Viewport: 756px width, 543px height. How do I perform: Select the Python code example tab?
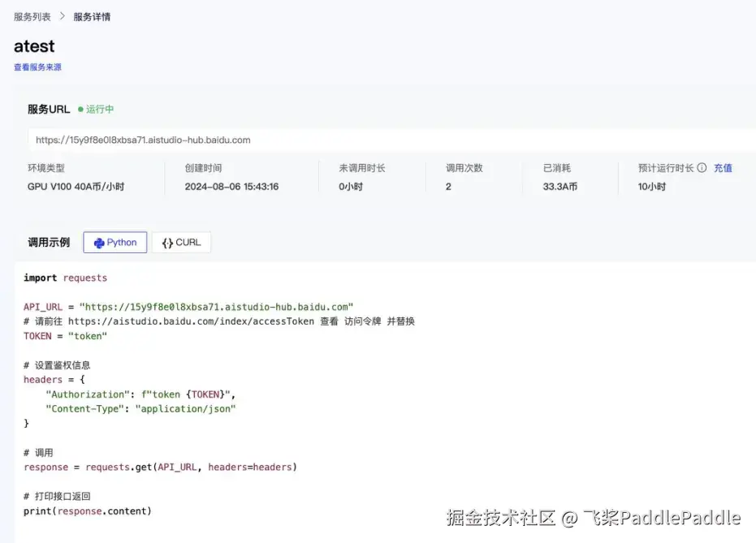click(x=114, y=242)
